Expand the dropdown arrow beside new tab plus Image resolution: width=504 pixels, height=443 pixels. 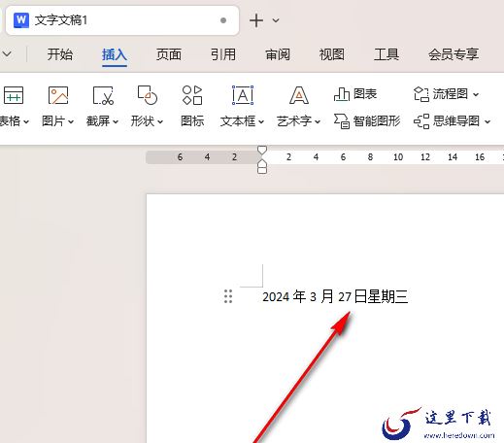(276, 20)
